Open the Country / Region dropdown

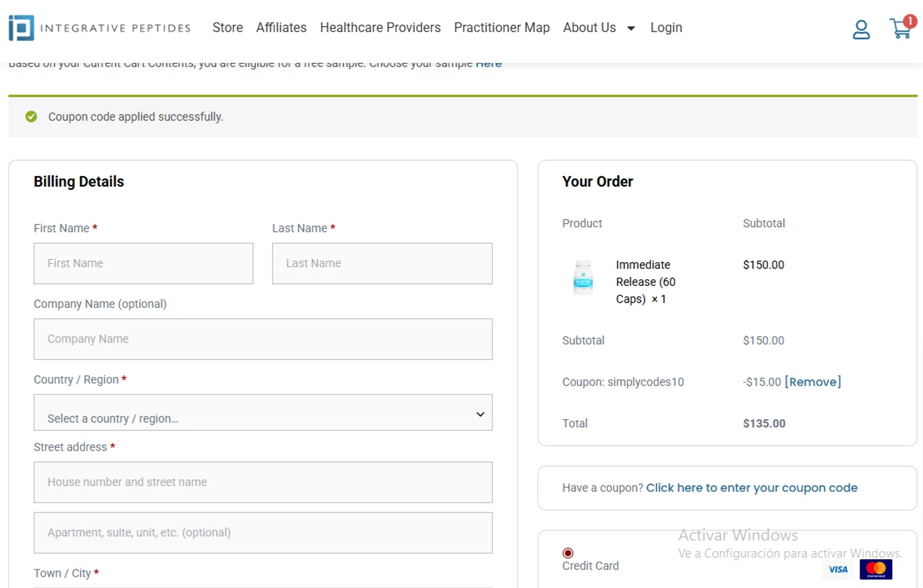click(x=263, y=413)
